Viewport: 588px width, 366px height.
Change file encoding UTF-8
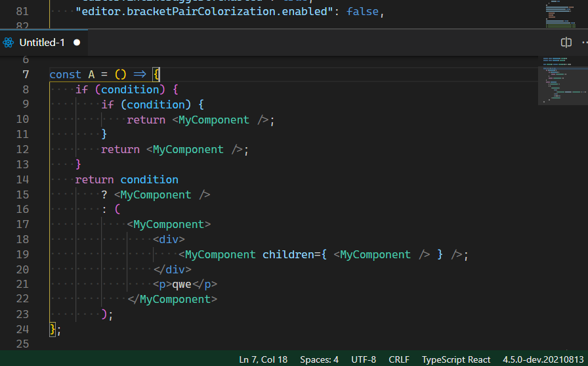click(364, 359)
